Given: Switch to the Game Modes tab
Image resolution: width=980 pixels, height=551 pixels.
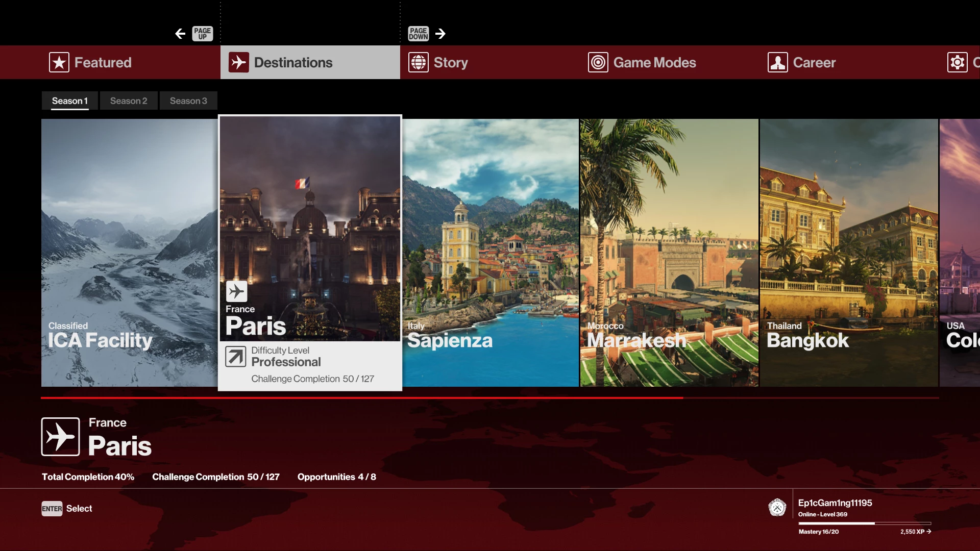Looking at the screenshot, I should coord(670,62).
